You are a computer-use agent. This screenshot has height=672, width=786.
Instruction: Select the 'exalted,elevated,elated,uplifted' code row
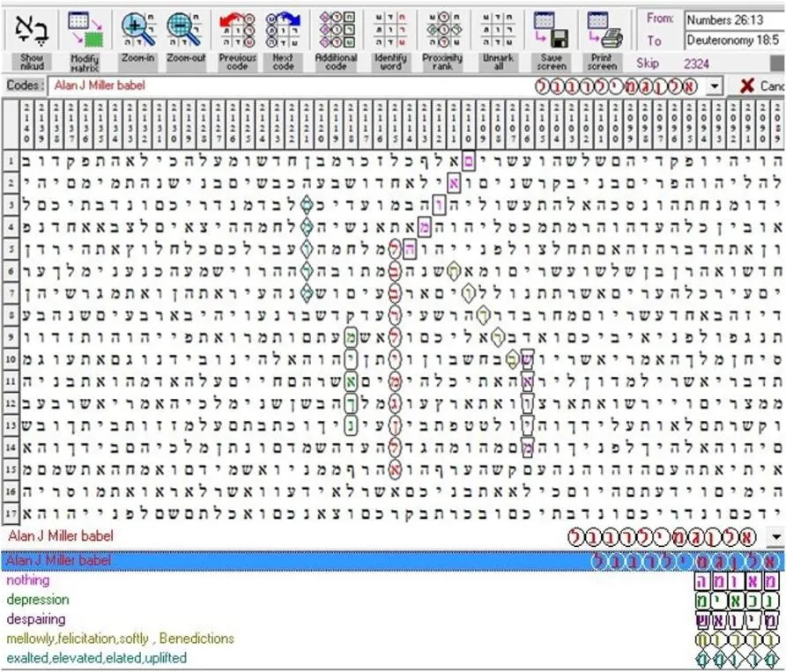392,659
